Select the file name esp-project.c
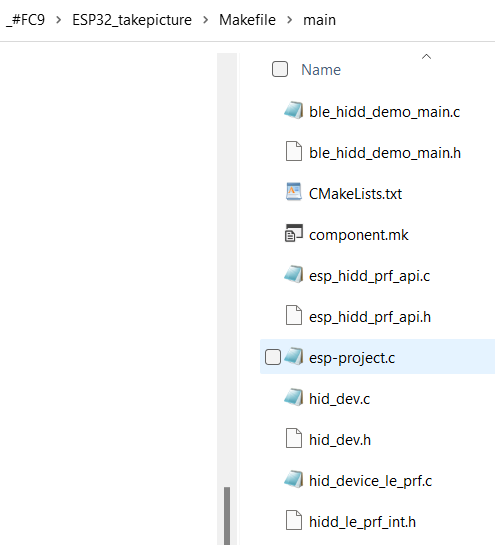This screenshot has width=495, height=545. coord(352,358)
